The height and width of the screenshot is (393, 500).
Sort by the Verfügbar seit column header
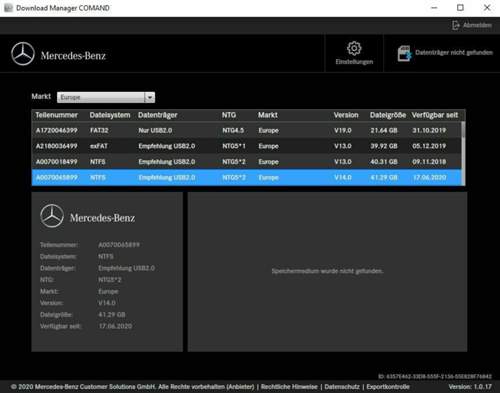pyautogui.click(x=435, y=115)
